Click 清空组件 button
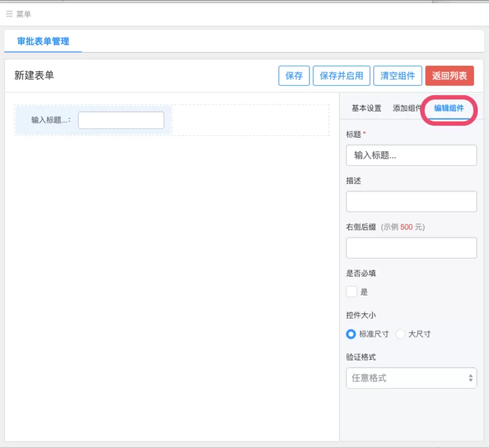 pyautogui.click(x=398, y=76)
